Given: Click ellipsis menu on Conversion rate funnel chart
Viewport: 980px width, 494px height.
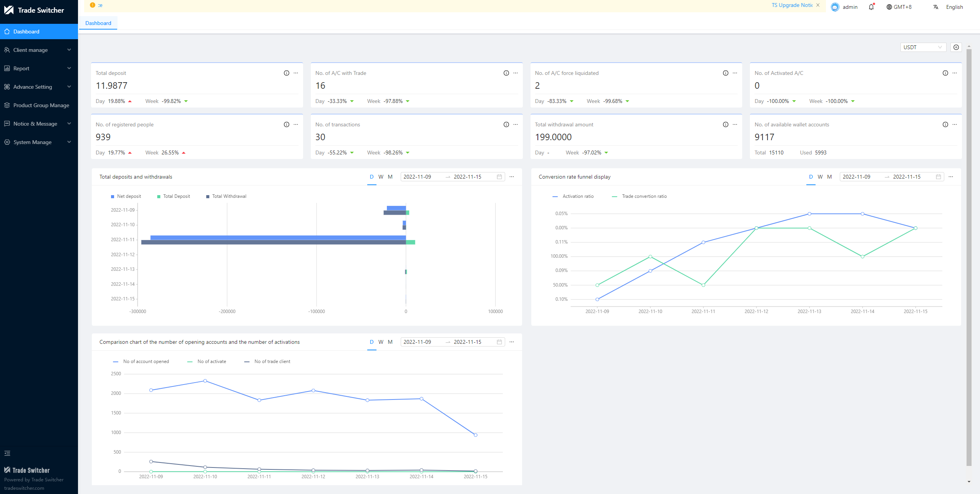Looking at the screenshot, I should [951, 177].
